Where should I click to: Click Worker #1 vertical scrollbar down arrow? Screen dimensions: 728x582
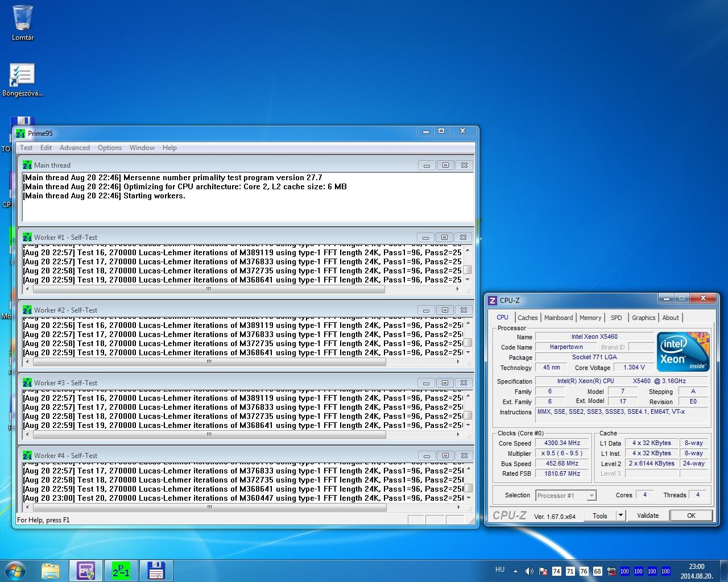pyautogui.click(x=468, y=280)
